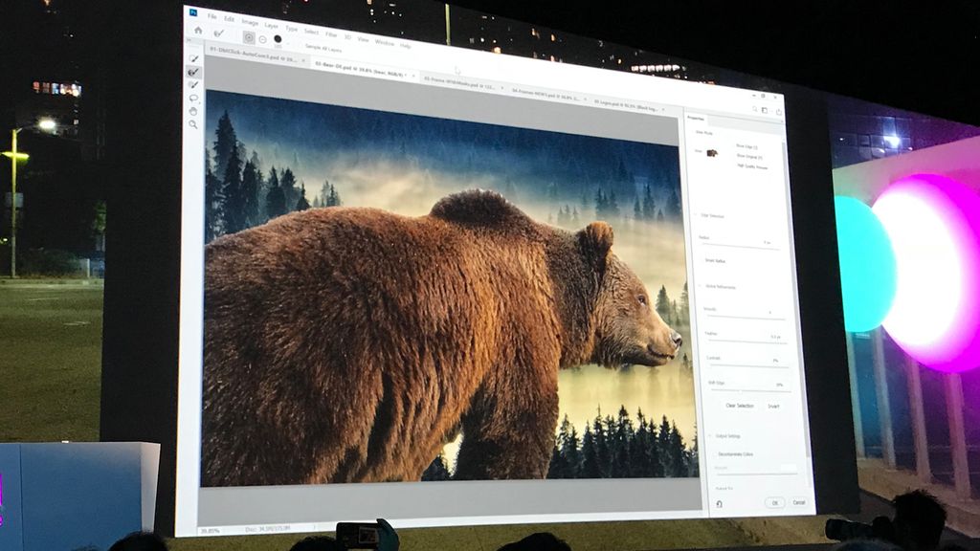980x551 pixels.
Task: Click the decrease brush size icon
Action: pos(262,38)
